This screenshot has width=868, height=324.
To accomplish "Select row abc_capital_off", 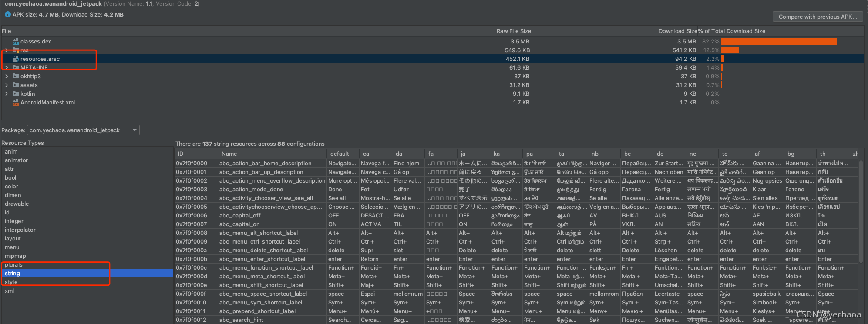I will [517, 216].
